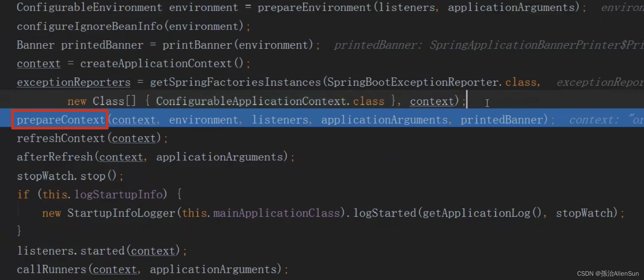The height and width of the screenshot is (280, 644).
Task: Click the exceptionReporters variable
Action: (74, 82)
